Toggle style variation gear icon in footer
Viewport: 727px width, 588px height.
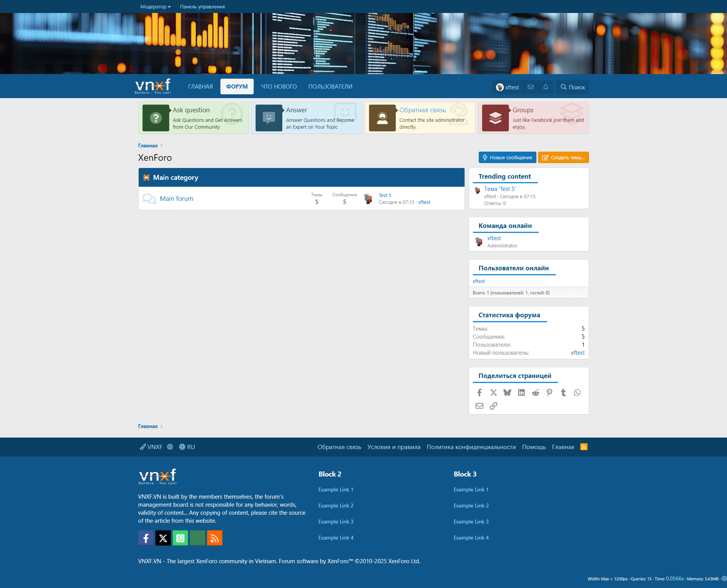point(170,447)
